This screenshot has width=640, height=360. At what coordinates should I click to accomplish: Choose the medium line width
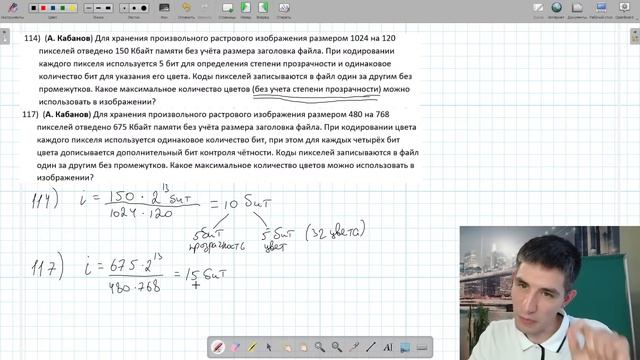pos(98,8)
